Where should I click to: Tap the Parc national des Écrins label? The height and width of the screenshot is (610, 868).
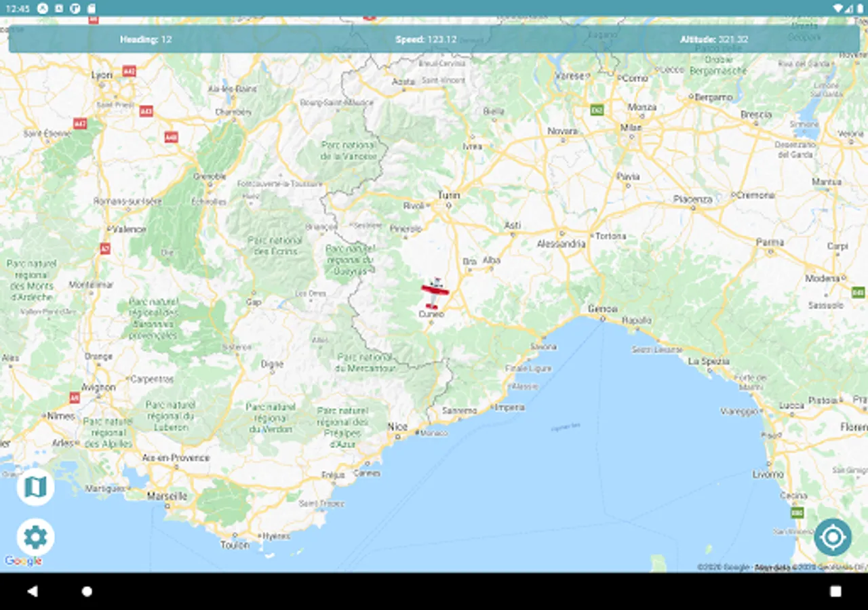(x=275, y=246)
